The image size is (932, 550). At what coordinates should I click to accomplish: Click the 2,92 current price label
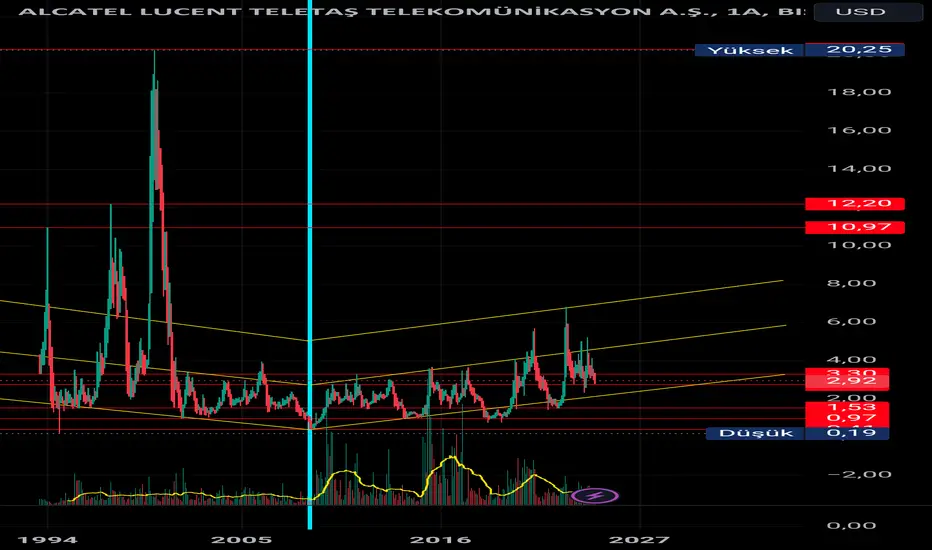click(x=847, y=381)
